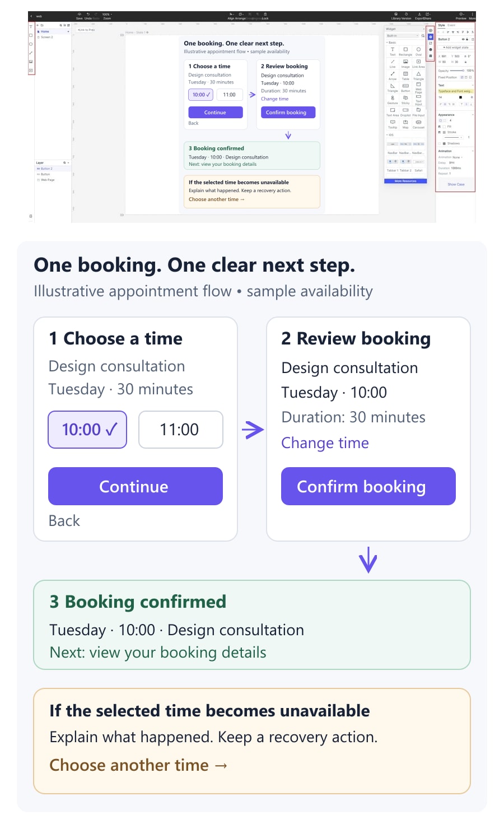Add the Tooltip widget from the panel
The image size is (504, 829).
coord(393,123)
